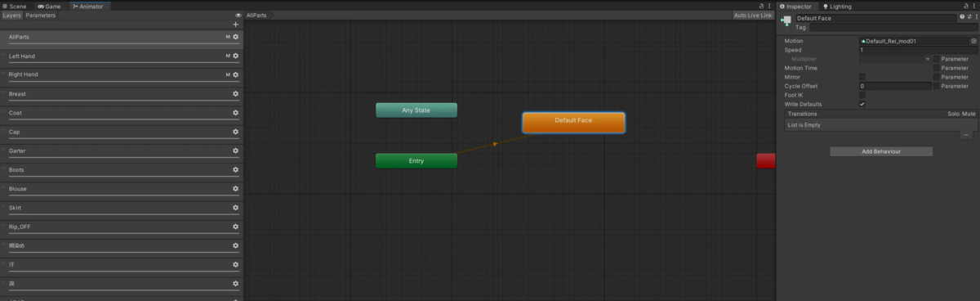Click the Speed value field

click(x=918, y=50)
